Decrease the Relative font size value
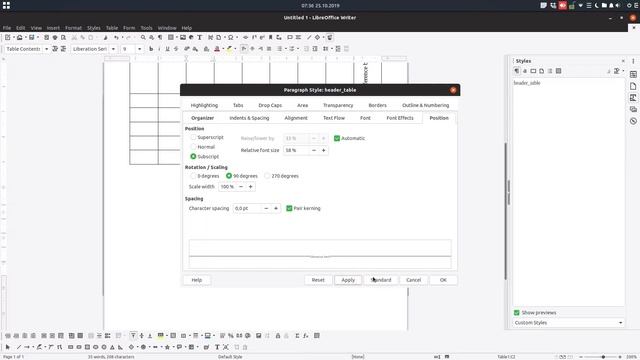640x360 pixels. (x=314, y=151)
